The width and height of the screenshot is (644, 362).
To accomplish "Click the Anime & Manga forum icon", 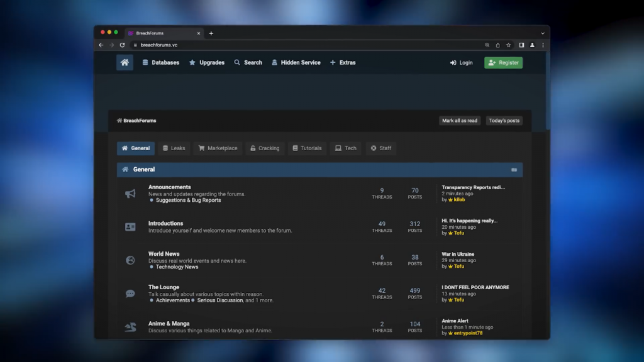I will click(130, 327).
